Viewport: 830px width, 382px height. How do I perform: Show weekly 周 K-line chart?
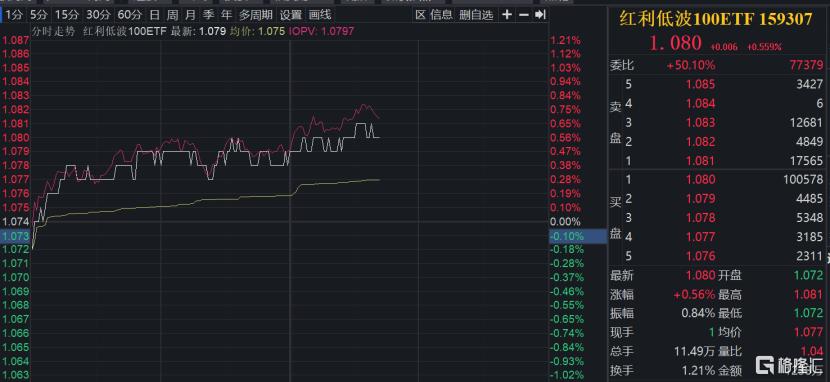[x=172, y=15]
